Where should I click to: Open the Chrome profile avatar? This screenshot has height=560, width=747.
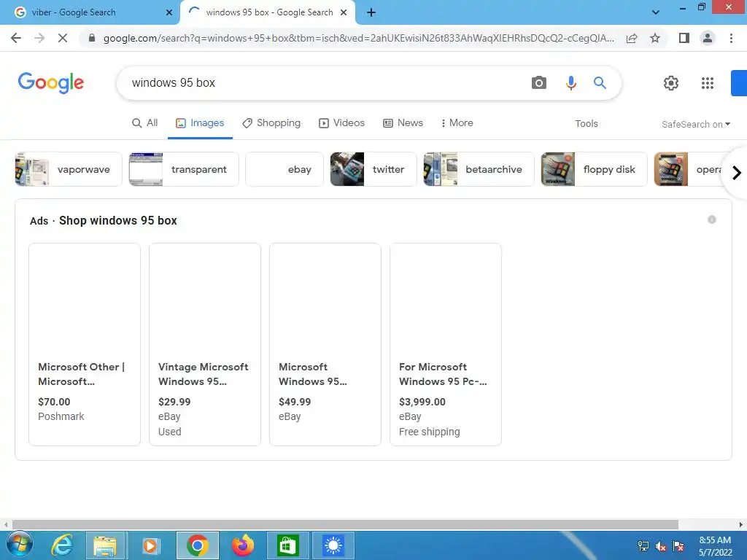pos(708,38)
